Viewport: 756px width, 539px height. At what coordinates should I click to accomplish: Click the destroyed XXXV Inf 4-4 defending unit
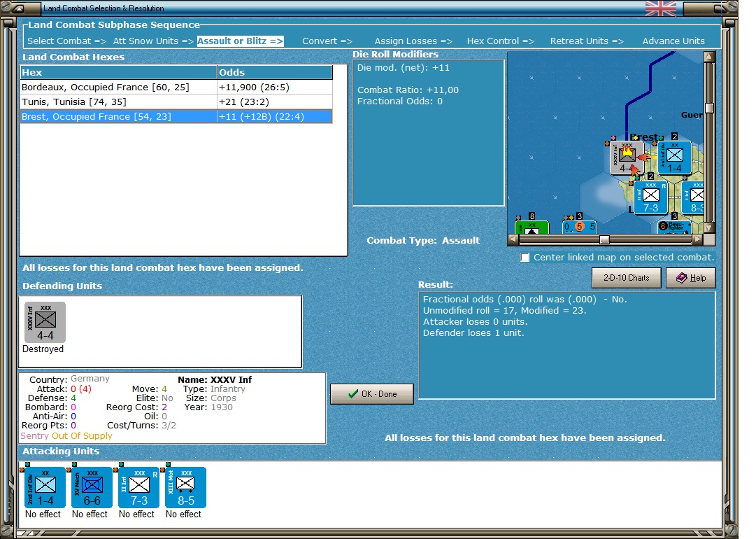coord(45,322)
